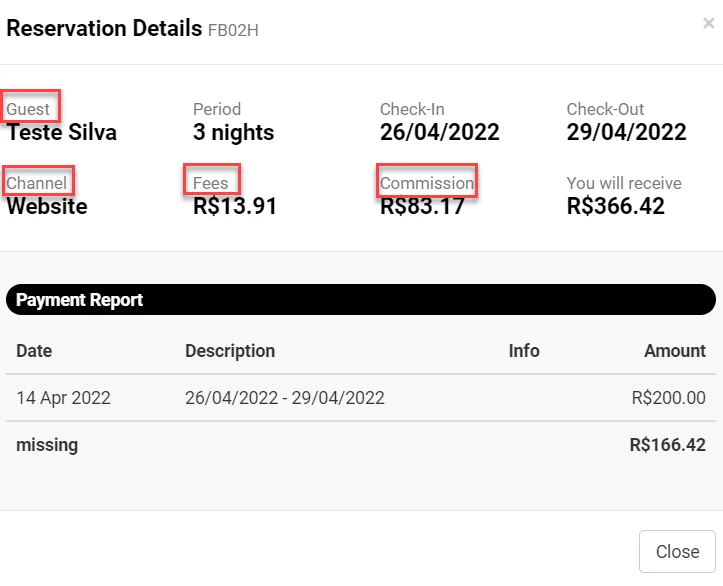This screenshot has height=586, width=723.
Task: Click guest name Teste Silva
Action: coord(62,132)
